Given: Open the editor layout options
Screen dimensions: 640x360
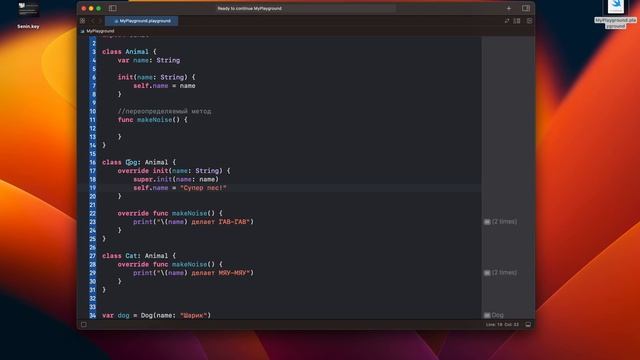Looking at the screenshot, I should pyautogui.click(x=517, y=21).
